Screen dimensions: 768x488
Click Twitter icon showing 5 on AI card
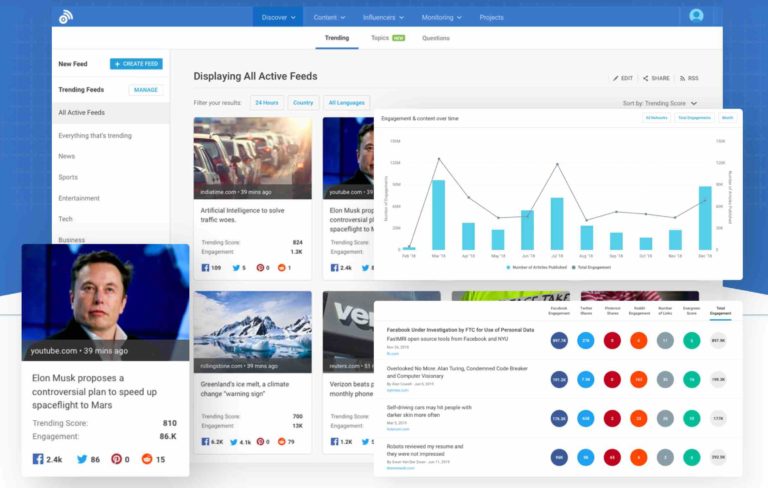click(x=236, y=268)
